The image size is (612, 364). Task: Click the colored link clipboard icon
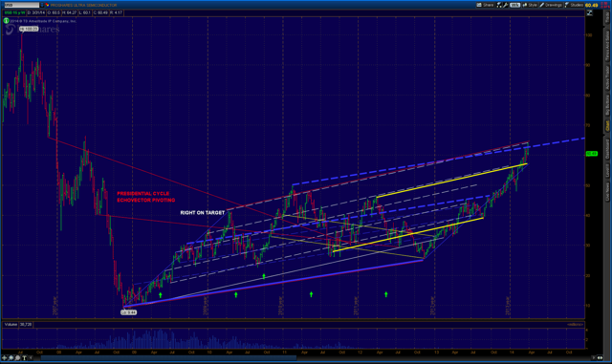pos(47,5)
